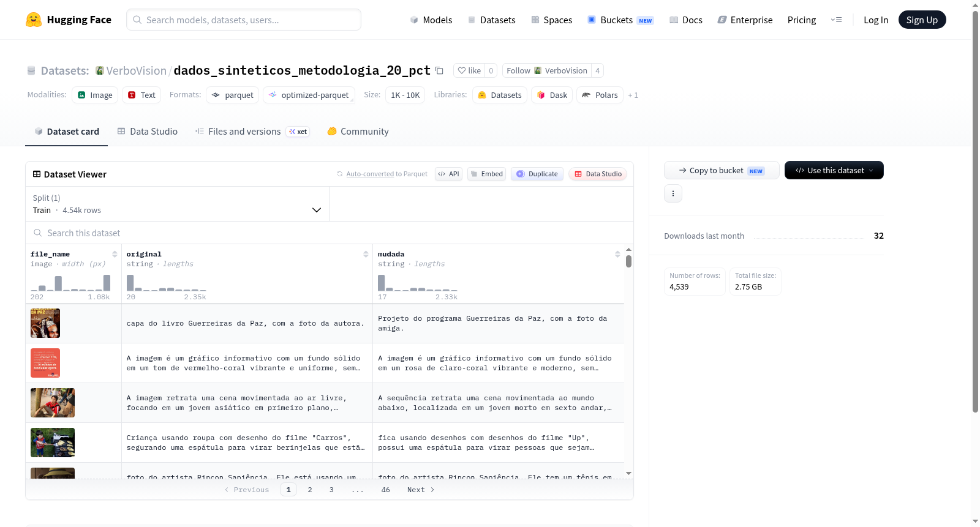Select the parquet format tag
The width and height of the screenshot is (980, 527).
click(x=233, y=95)
